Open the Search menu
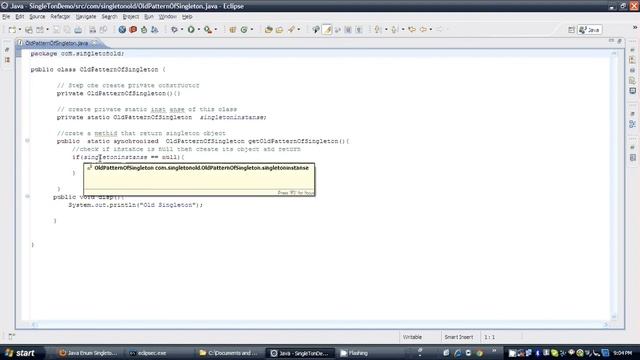The width and height of the screenshot is (640, 360). [x=109, y=17]
